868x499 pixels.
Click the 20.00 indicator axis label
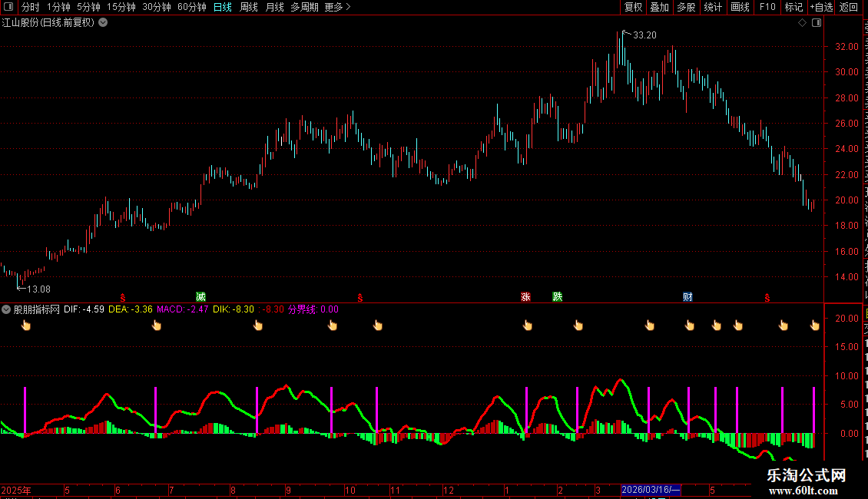coord(847,318)
